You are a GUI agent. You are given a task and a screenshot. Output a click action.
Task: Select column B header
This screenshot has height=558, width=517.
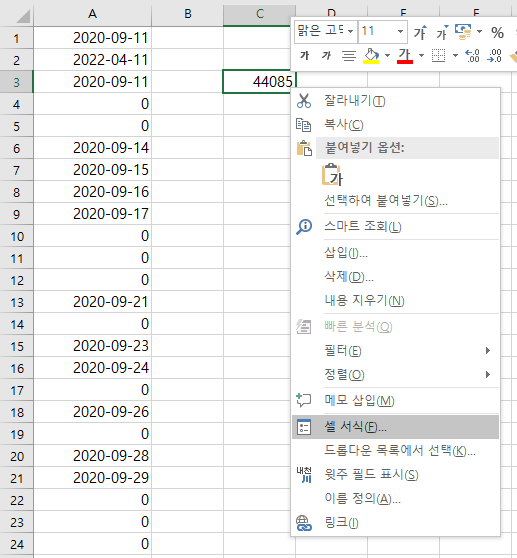click(x=188, y=14)
